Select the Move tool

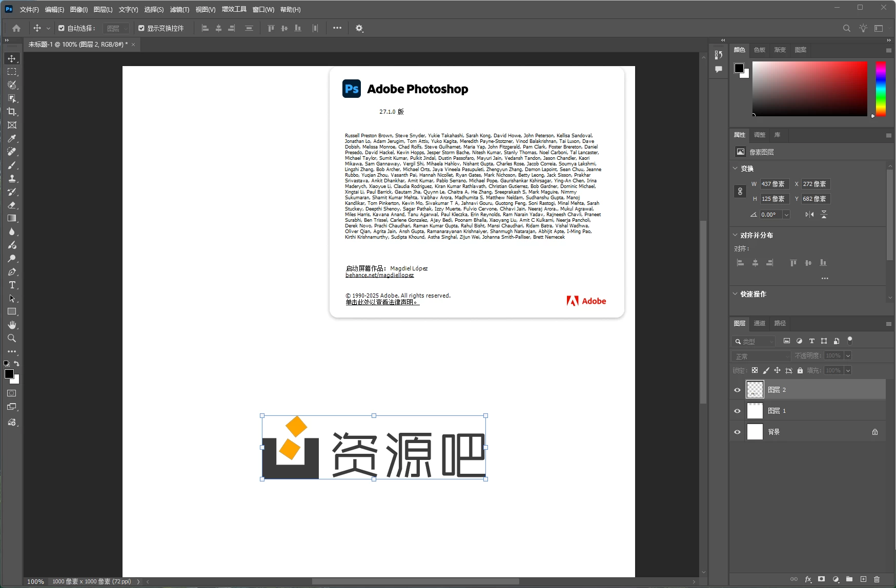[x=11, y=58]
